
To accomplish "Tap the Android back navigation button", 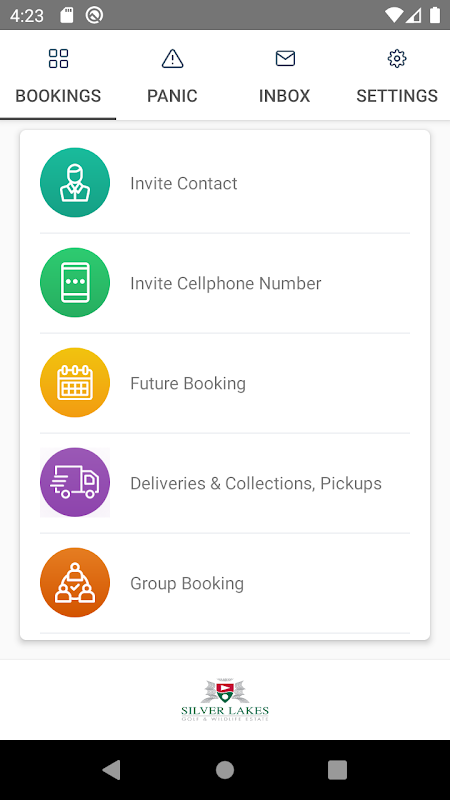I will pyautogui.click(x=112, y=769).
